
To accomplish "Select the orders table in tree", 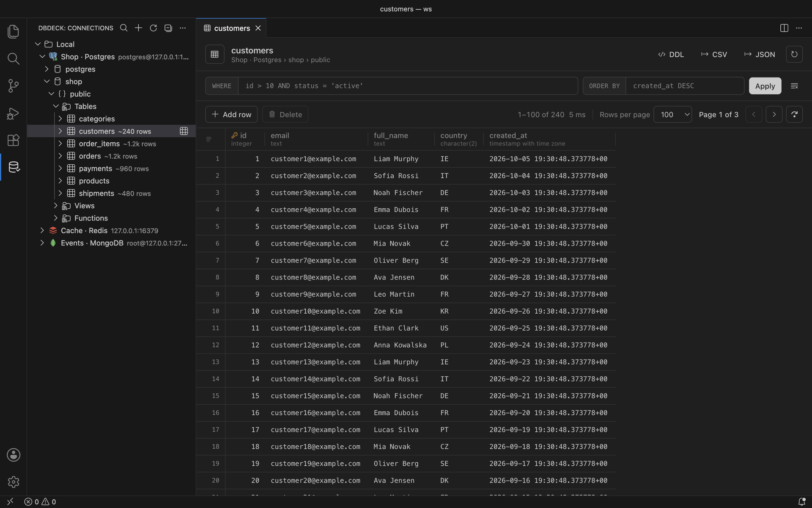I will coord(111,156).
